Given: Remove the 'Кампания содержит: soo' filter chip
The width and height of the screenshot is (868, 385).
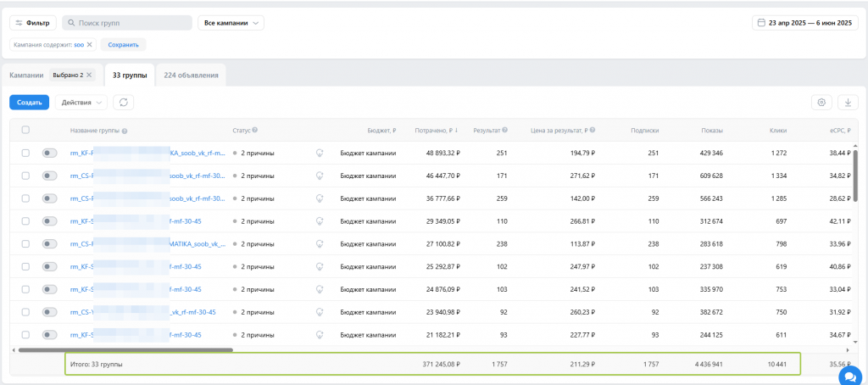Looking at the screenshot, I should click(x=89, y=44).
